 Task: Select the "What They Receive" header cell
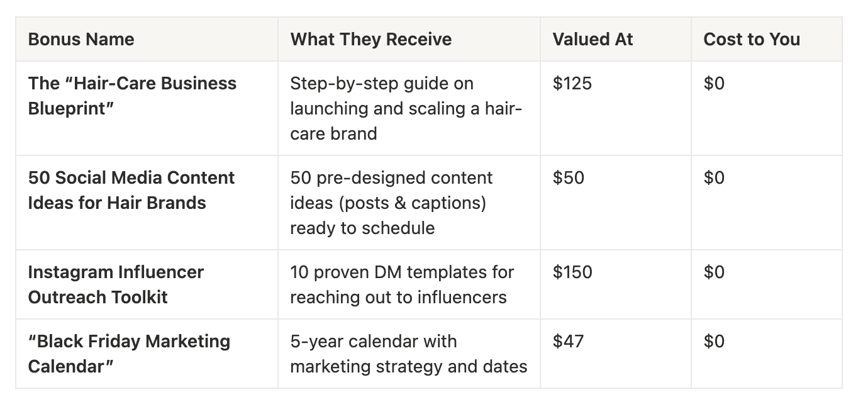pos(371,40)
